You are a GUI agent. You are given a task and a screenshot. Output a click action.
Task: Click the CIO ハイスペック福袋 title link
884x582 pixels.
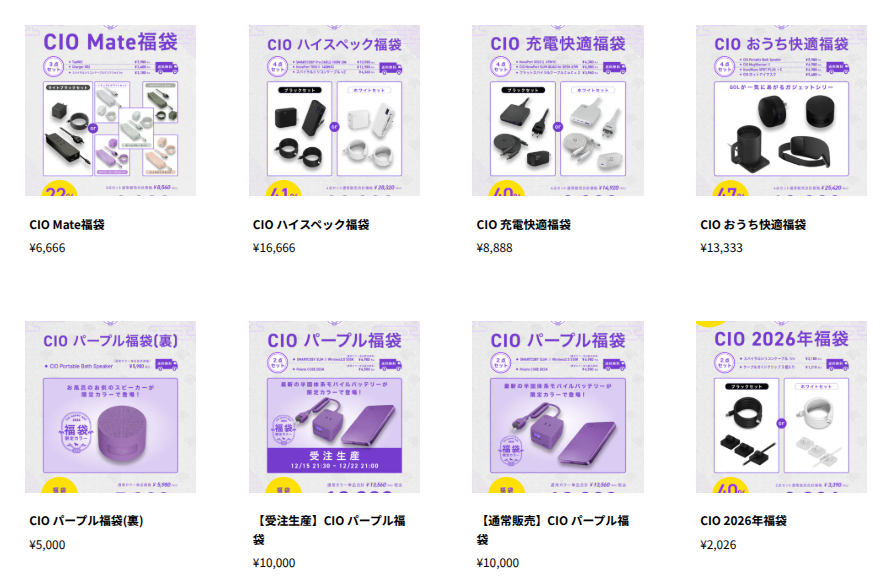(x=311, y=224)
